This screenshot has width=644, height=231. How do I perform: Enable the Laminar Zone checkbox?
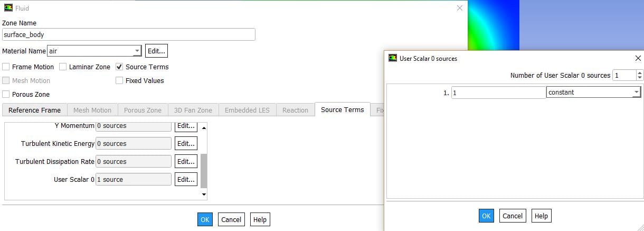click(63, 67)
